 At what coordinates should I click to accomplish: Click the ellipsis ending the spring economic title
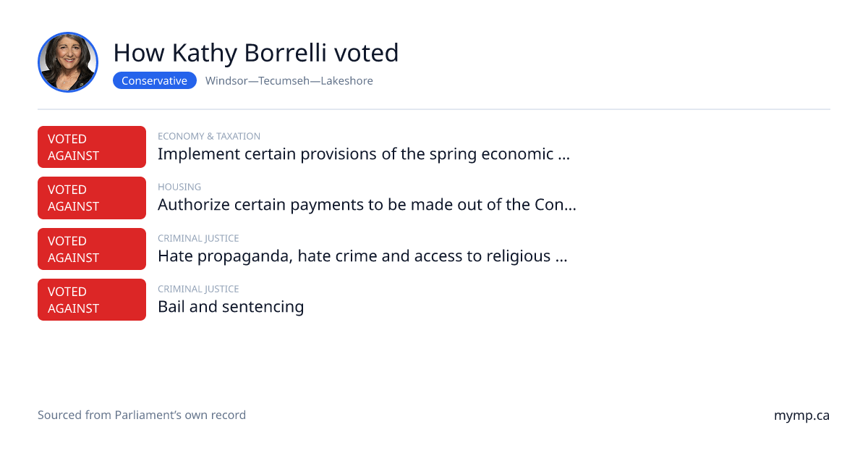click(564, 155)
